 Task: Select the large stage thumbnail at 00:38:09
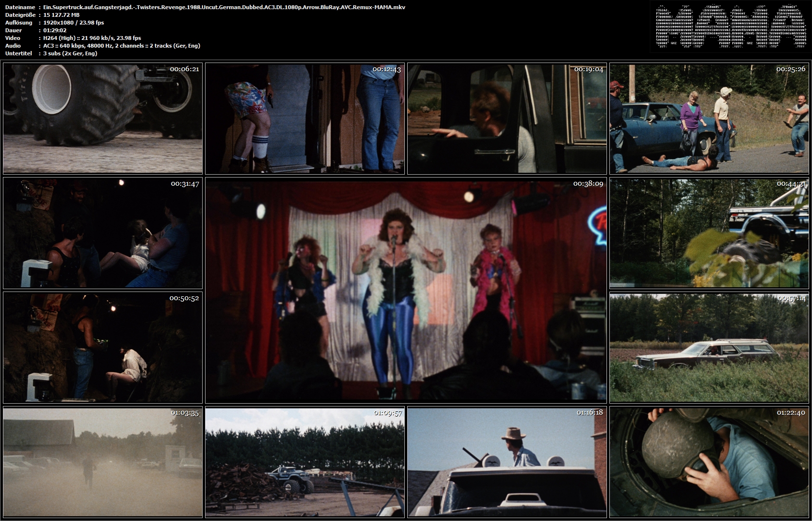coord(406,291)
